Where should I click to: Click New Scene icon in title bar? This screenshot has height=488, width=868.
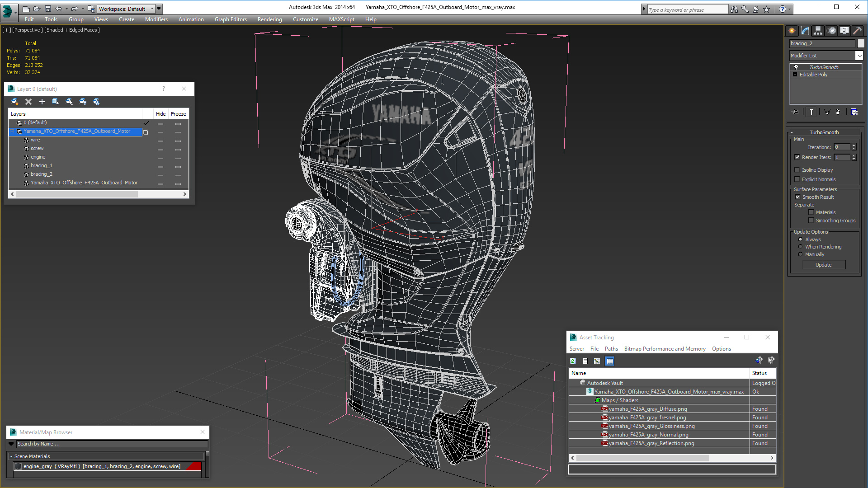[x=26, y=9]
